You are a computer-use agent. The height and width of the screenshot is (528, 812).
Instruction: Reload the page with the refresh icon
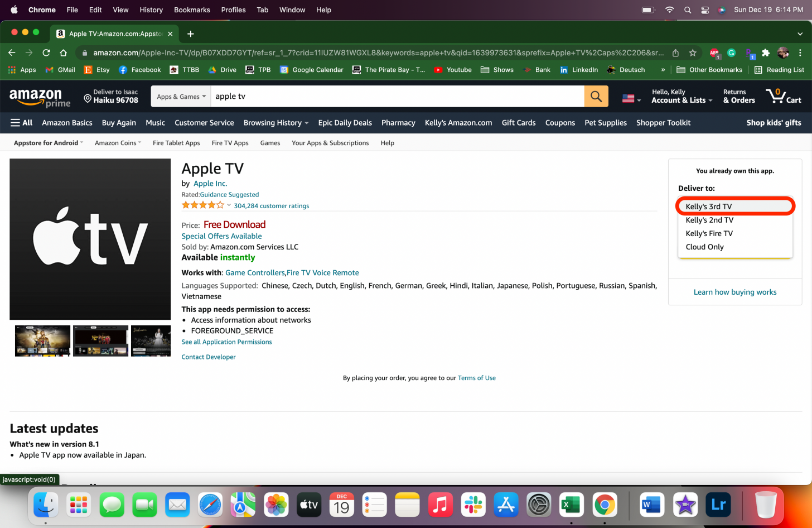tap(46, 52)
